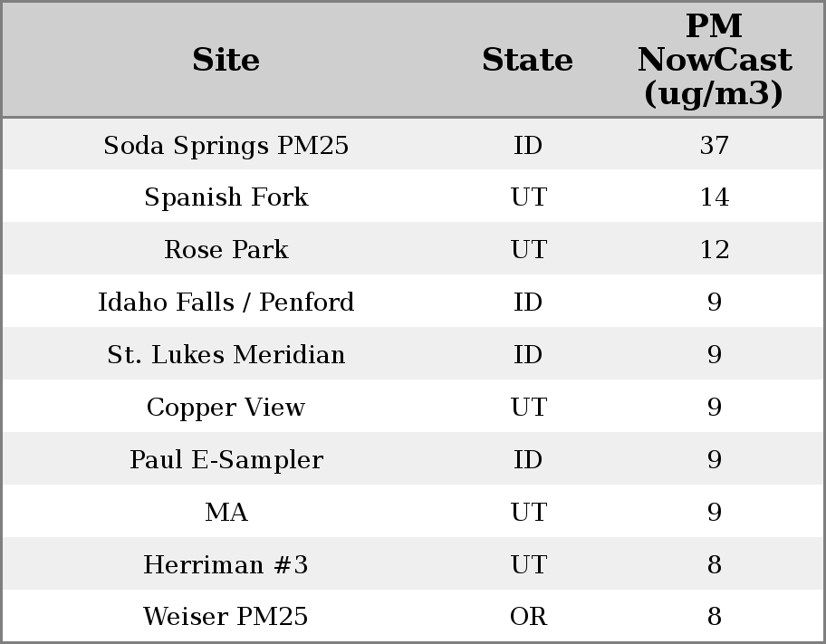Click the OR state cell

coord(528,617)
